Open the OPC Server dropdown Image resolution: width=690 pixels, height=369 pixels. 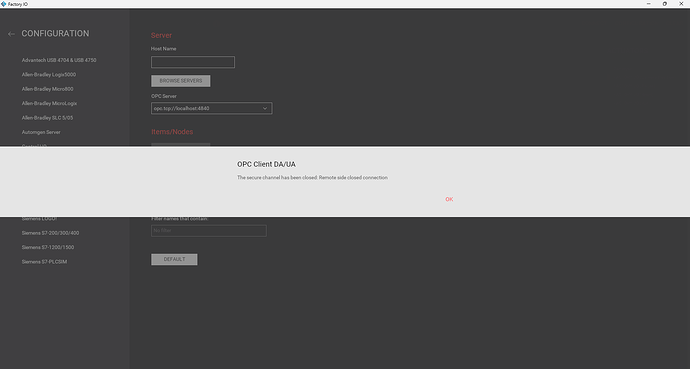212,108
